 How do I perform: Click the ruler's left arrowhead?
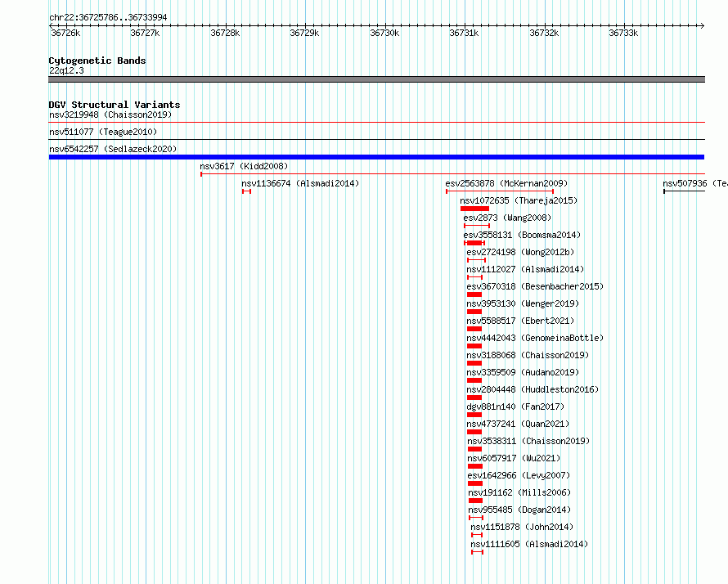click(52, 25)
